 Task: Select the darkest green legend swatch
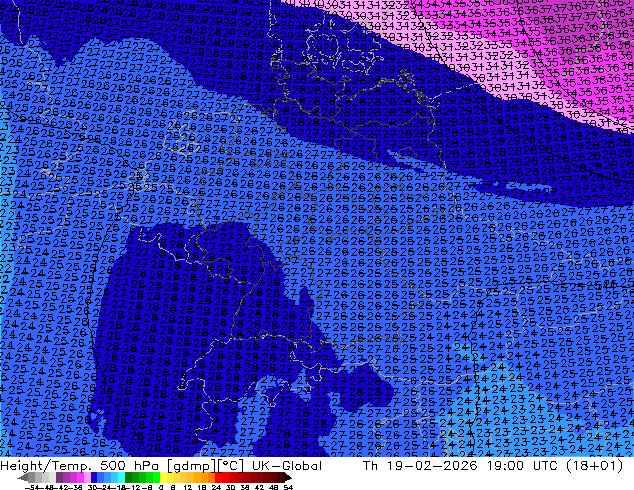(x=128, y=478)
